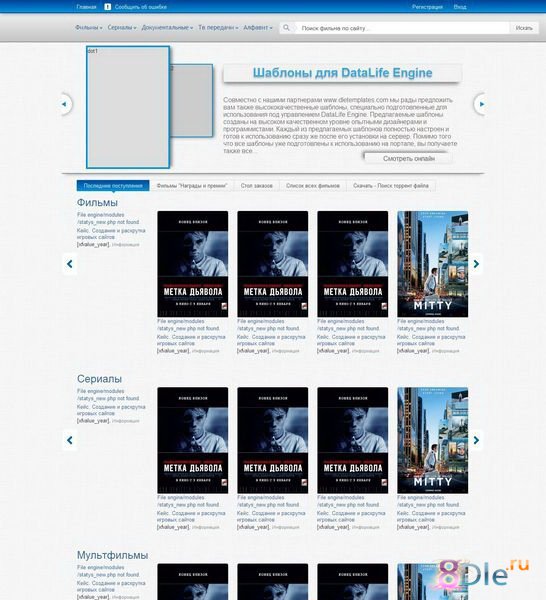This screenshot has width=546, height=600.
Task: Open first Метка Дьявола poster in Фильмы
Action: coord(192,264)
